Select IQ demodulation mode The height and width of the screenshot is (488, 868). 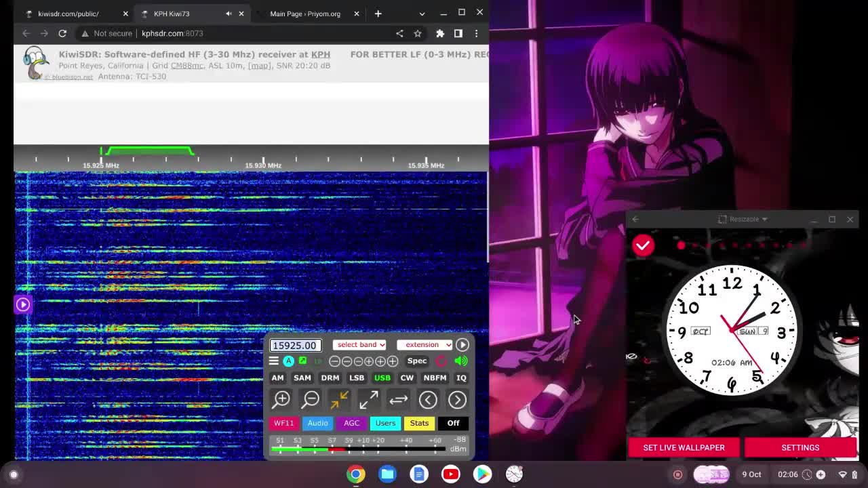[x=461, y=378]
